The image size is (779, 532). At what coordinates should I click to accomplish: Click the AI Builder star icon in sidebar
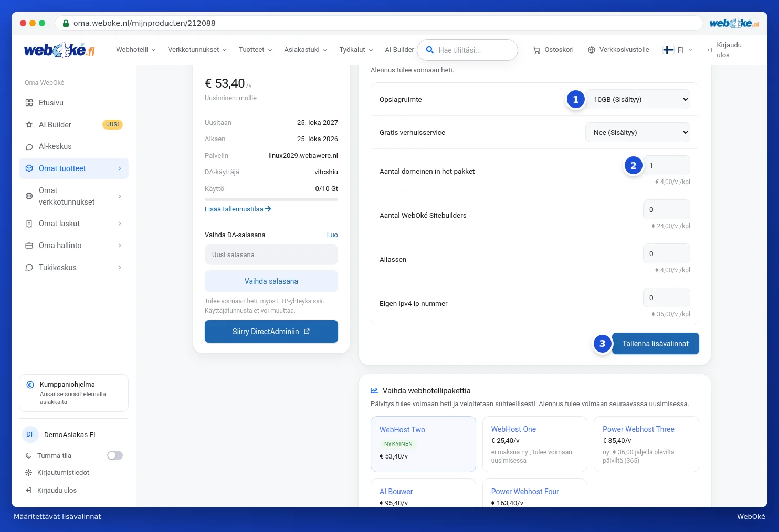(29, 125)
